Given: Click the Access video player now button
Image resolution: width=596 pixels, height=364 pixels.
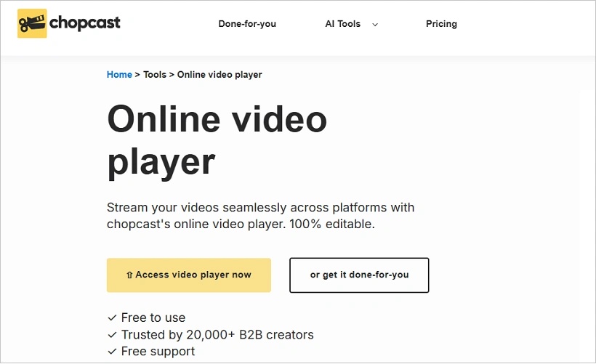Looking at the screenshot, I should [189, 275].
